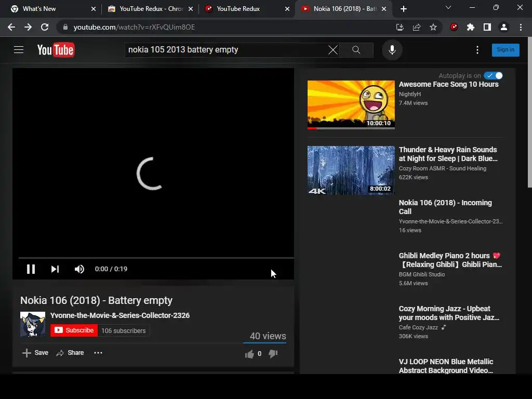
Task: Open the YouTube Redux extension icon
Action: point(454,27)
